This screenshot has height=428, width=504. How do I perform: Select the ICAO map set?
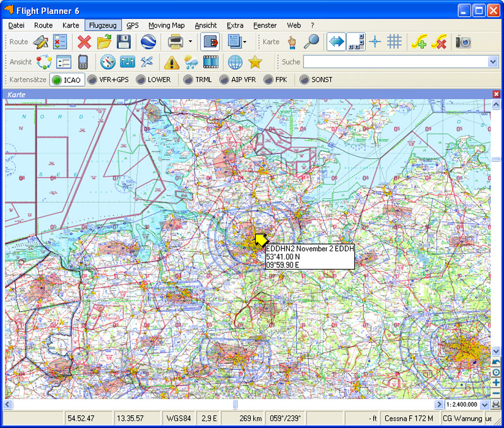click(67, 79)
